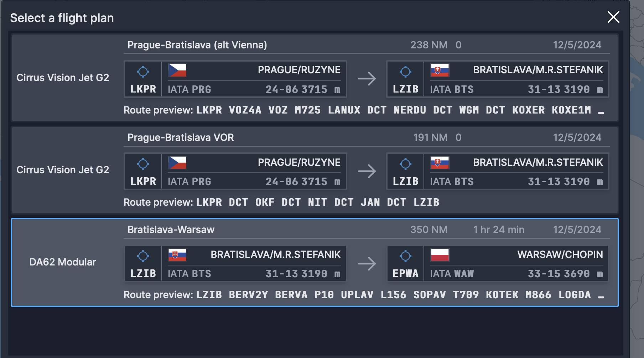Screen dimensions: 644x358
Task: Click the airport locator icon next to EPWA
Action: (405, 255)
